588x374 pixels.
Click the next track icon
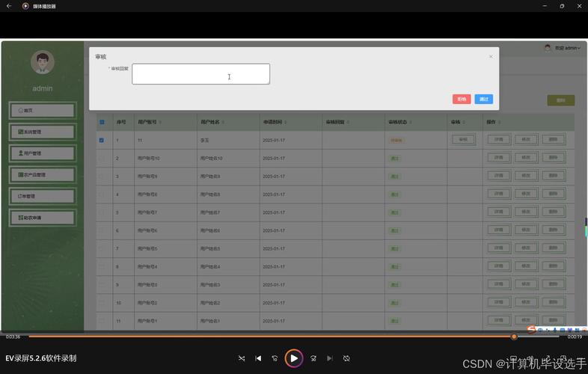point(330,358)
